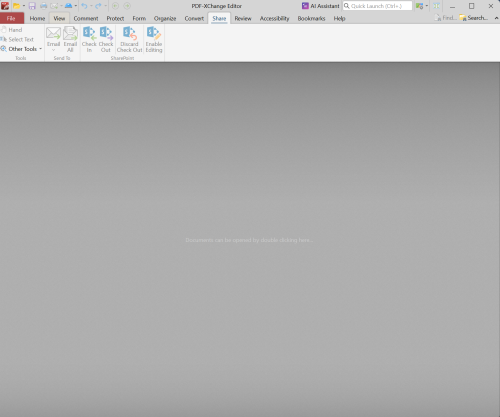
Task: Click the UI options icon beside Quick Launch
Action: point(419,6)
